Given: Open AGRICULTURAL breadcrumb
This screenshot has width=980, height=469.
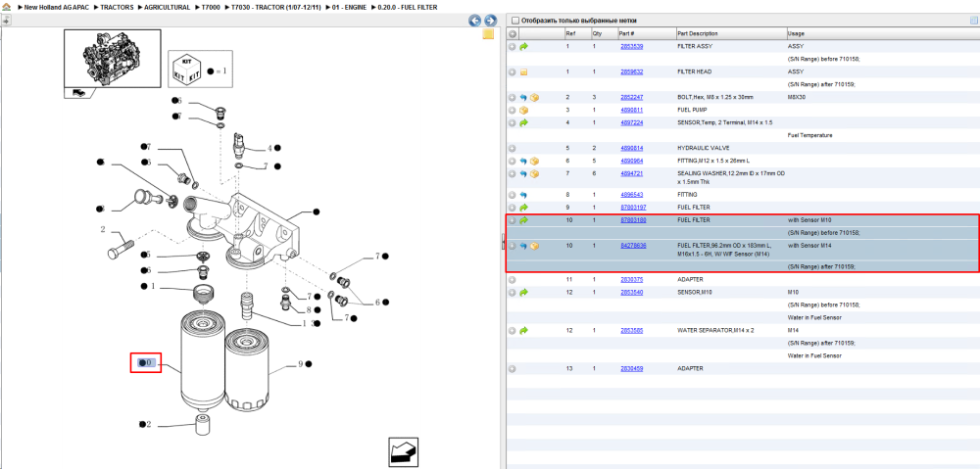Looking at the screenshot, I should (167, 7).
